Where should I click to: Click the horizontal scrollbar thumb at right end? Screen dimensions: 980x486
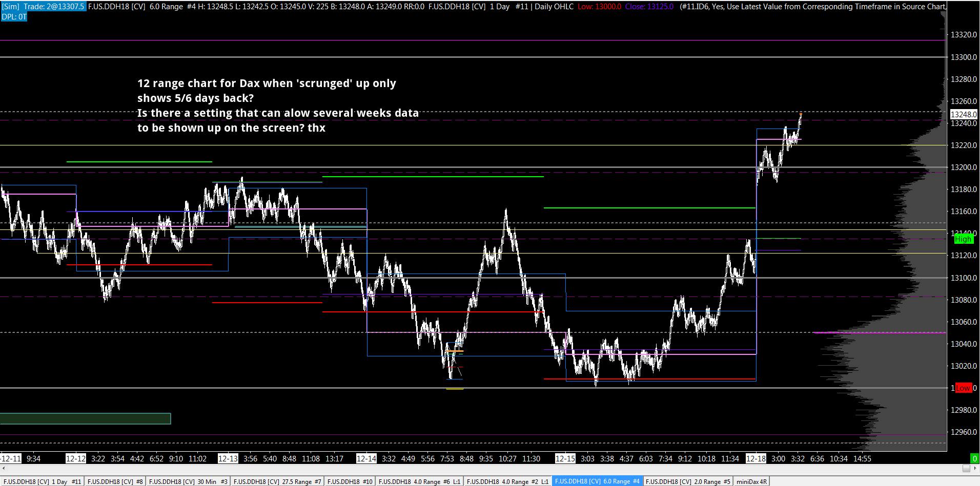(x=966, y=468)
